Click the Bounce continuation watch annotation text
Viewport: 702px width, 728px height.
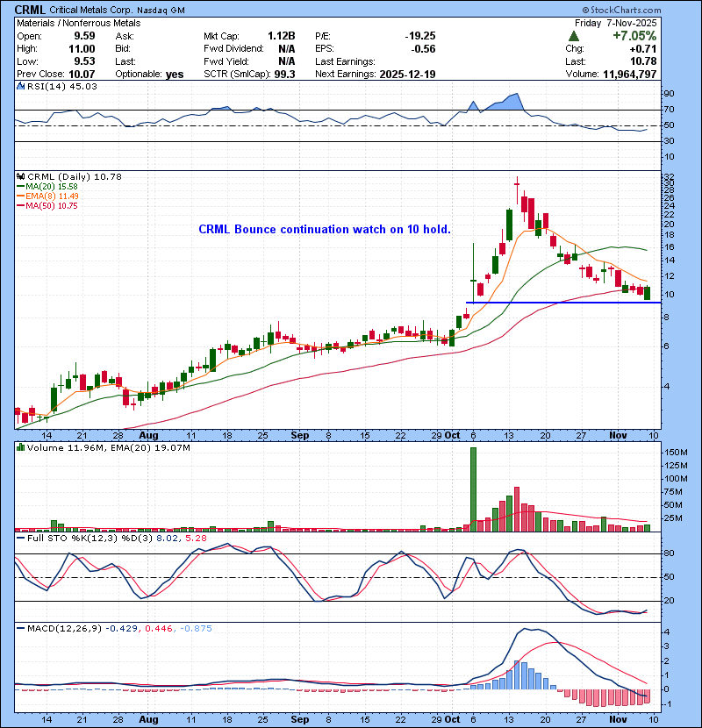tap(325, 229)
